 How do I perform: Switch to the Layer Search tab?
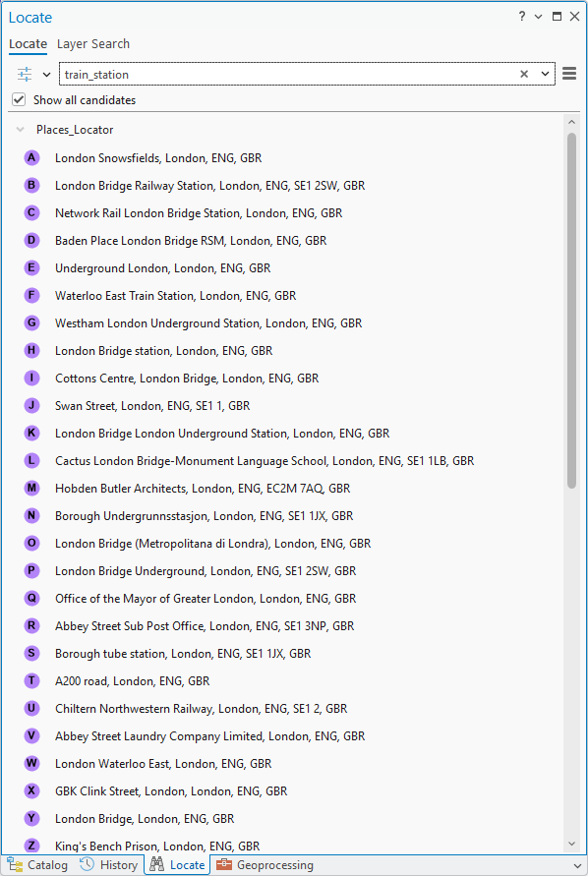[x=93, y=43]
